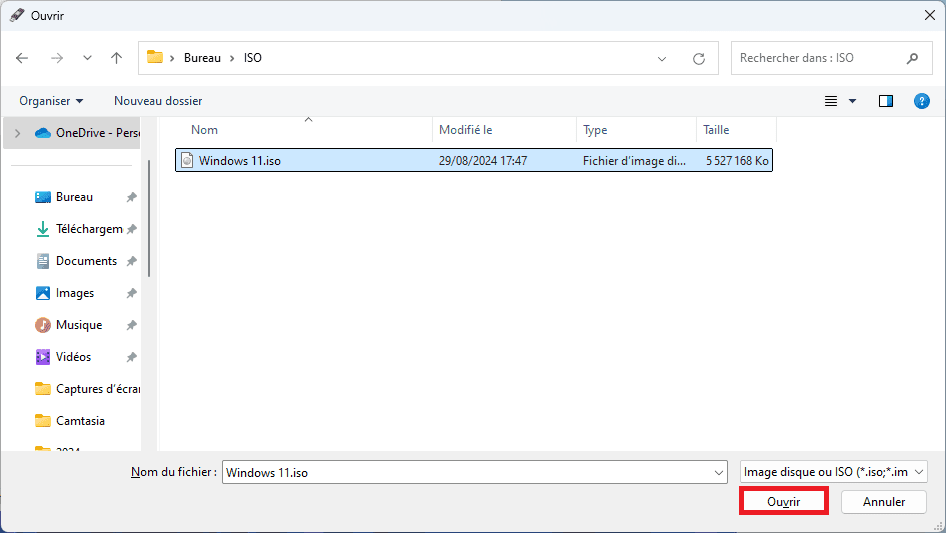The width and height of the screenshot is (946, 533).
Task: Click the magnifying glass search icon
Action: click(x=912, y=58)
